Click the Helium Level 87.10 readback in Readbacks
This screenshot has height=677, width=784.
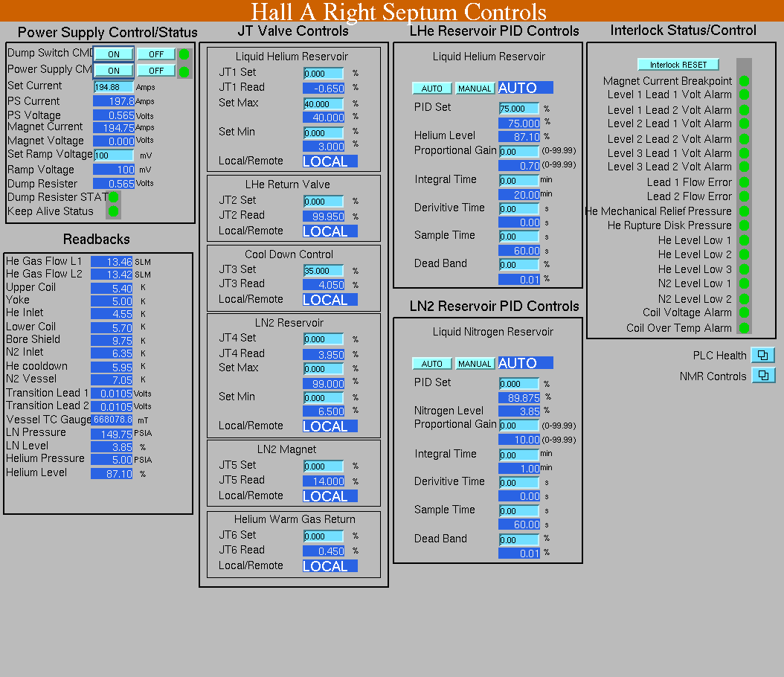point(112,473)
